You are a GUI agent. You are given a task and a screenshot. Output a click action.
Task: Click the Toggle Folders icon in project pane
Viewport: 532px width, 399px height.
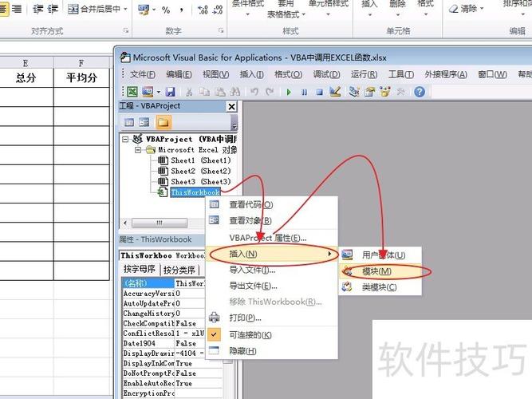pyautogui.click(x=163, y=122)
